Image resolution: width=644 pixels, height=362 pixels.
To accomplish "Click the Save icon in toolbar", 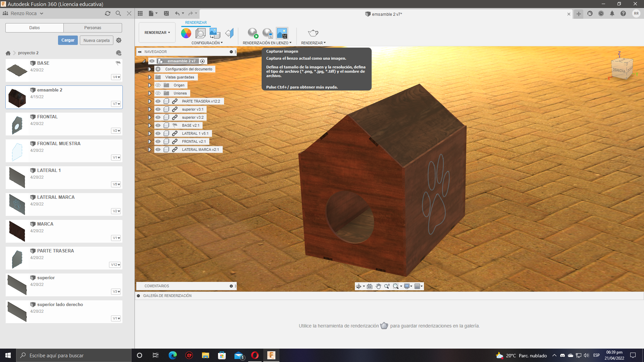I will pos(166,13).
